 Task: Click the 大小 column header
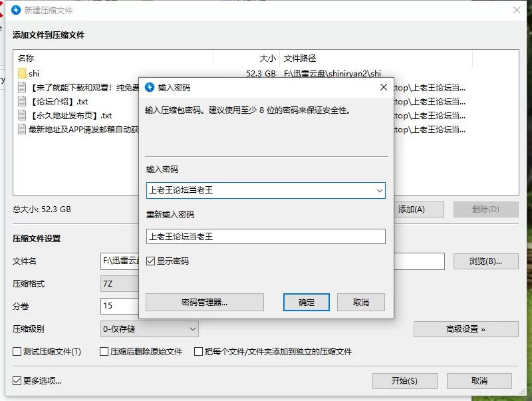click(268, 59)
